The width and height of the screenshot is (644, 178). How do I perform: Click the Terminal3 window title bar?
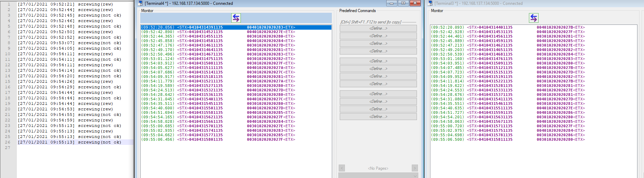click(x=534, y=3)
